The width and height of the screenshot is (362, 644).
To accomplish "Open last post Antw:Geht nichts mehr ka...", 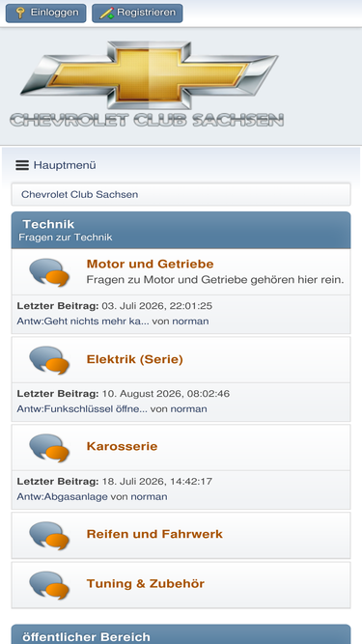I will [x=83, y=322].
